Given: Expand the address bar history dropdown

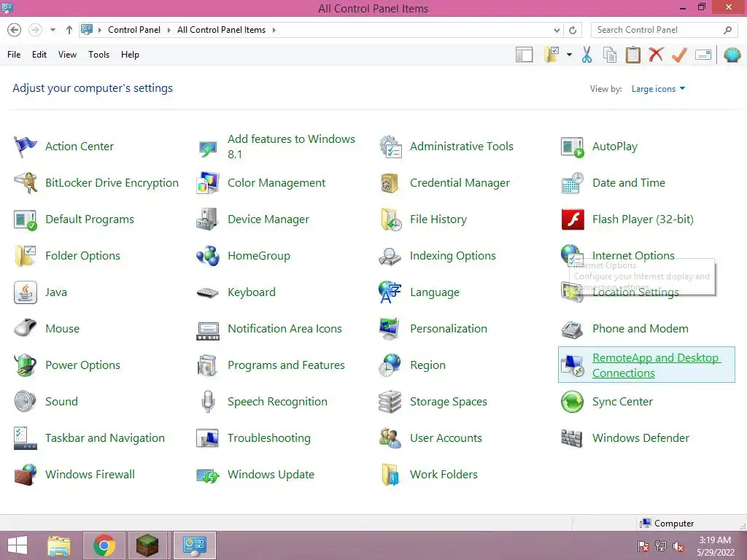Looking at the screenshot, I should [557, 30].
